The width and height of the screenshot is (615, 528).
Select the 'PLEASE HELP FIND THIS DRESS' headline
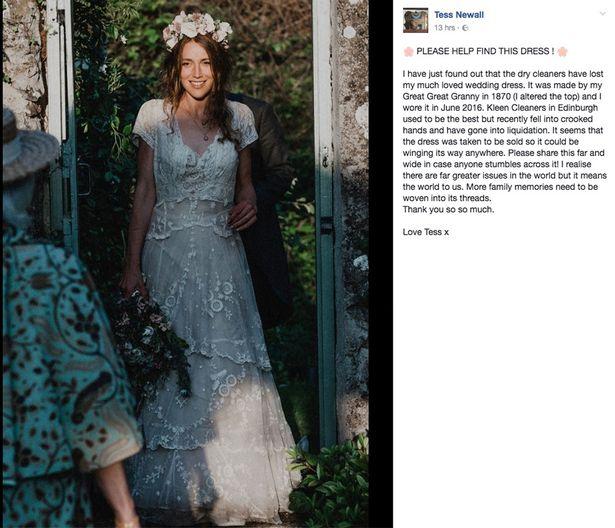485,51
